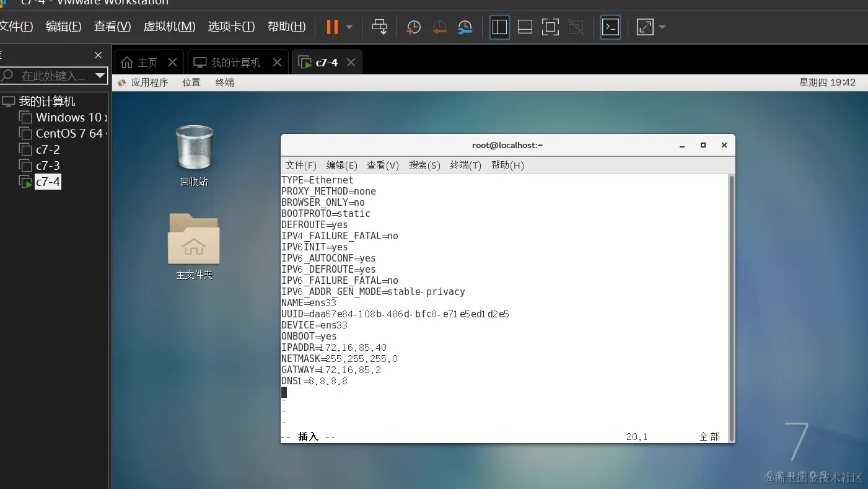868x489 pixels.
Task: Select the 主文件夹 home folder desktop icon
Action: coord(194,246)
